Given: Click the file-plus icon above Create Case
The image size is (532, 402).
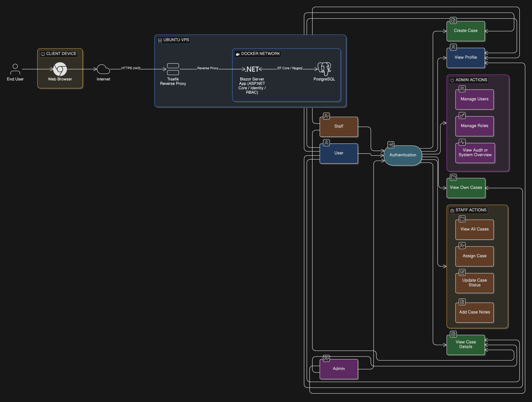Looking at the screenshot, I should point(453,20).
